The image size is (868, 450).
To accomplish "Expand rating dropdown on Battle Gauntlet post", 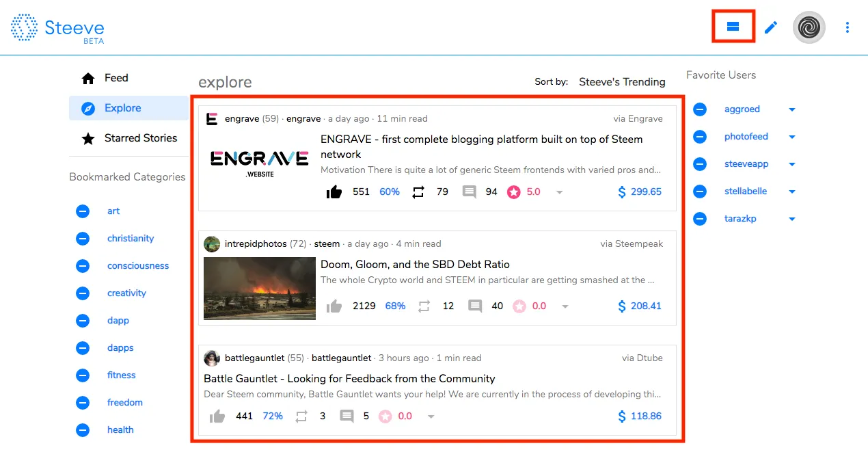I will [x=431, y=417].
